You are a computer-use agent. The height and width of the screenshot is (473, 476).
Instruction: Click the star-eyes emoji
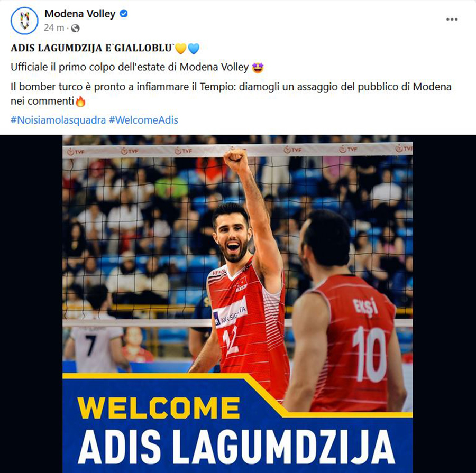pos(258,67)
